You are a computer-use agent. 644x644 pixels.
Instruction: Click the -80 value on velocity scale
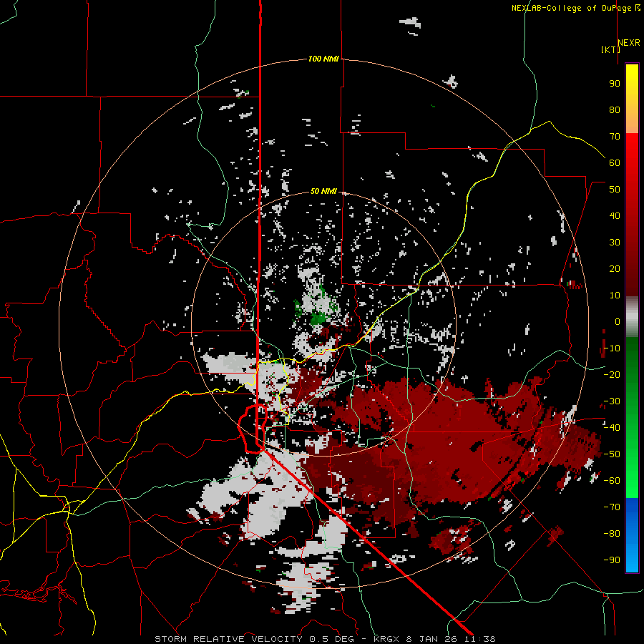point(612,534)
